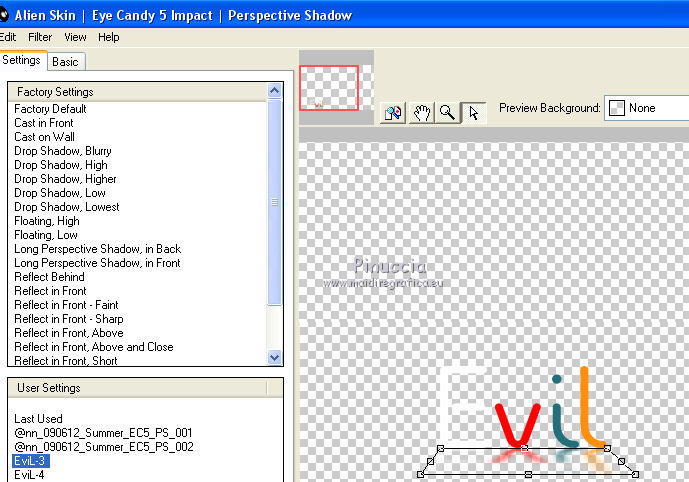This screenshot has width=689, height=482.
Task: Switch to the Settings tab
Action: (x=21, y=60)
